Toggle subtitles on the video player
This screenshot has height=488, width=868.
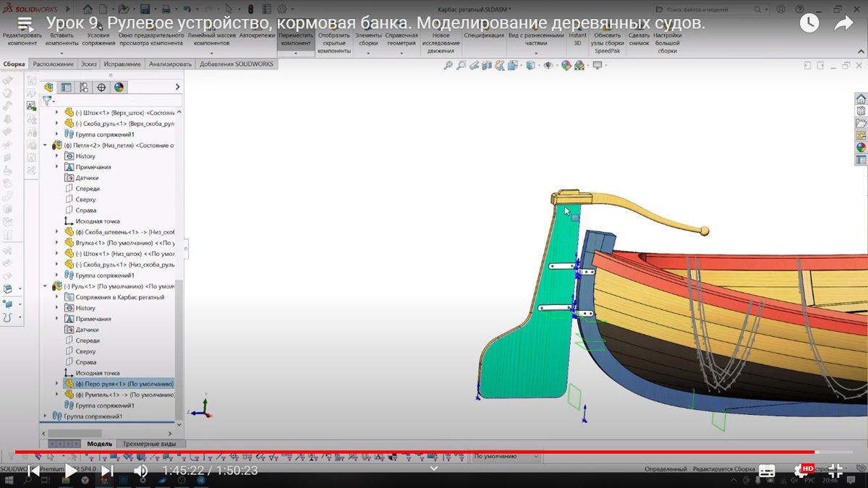click(767, 471)
